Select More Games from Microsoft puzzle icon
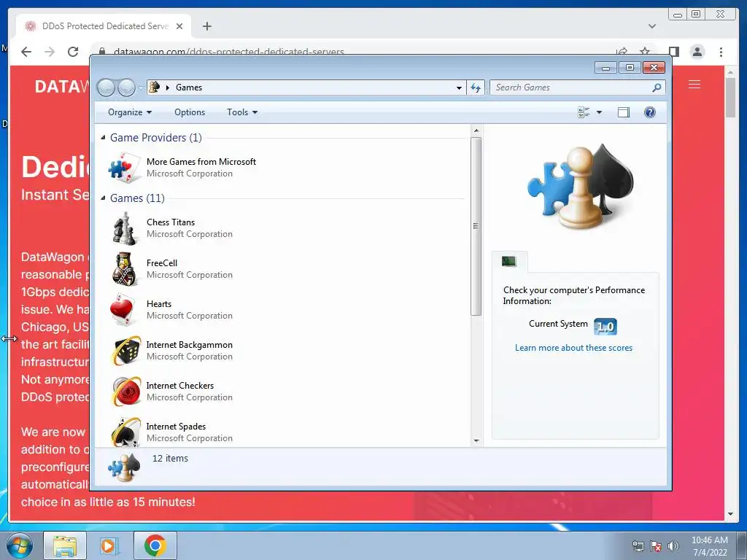Viewport: 747px width, 560px height. click(x=124, y=168)
